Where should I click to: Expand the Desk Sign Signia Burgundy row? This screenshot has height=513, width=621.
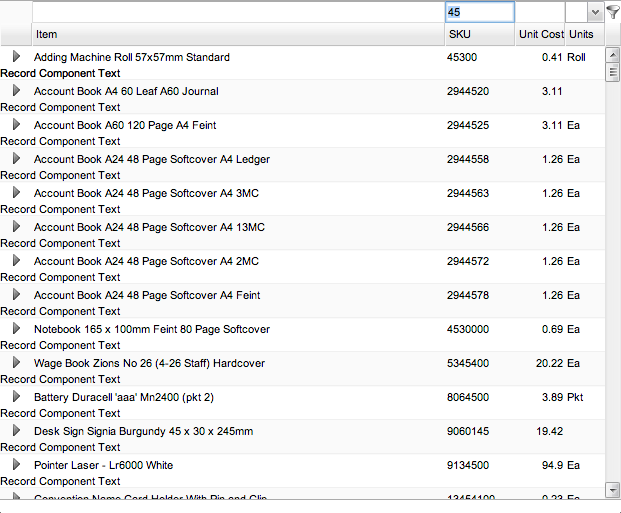click(x=16, y=431)
